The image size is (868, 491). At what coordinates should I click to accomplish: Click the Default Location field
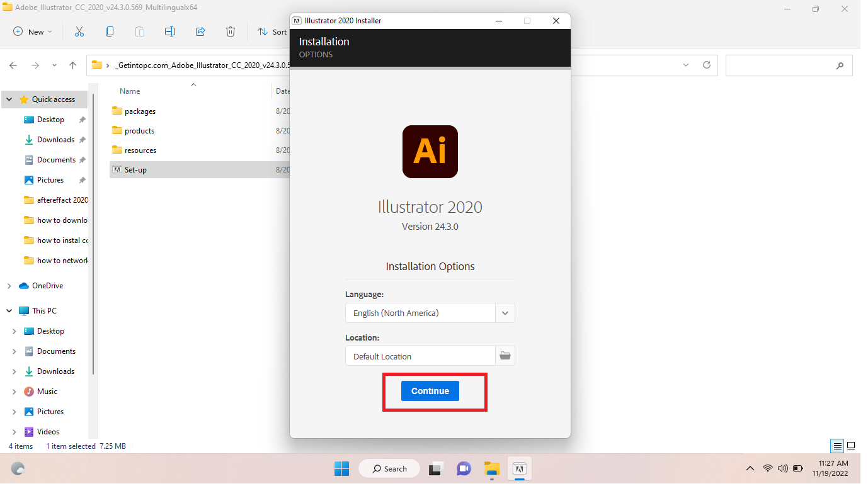pos(420,356)
